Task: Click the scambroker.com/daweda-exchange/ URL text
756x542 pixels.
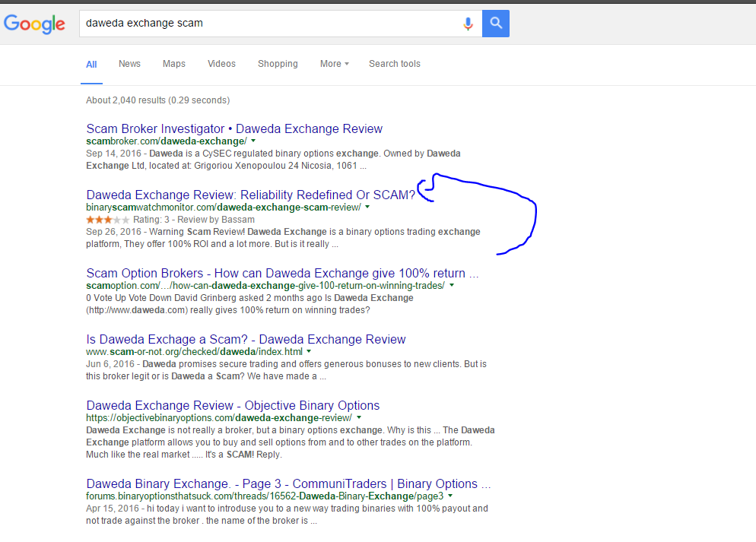Action: pos(167,141)
